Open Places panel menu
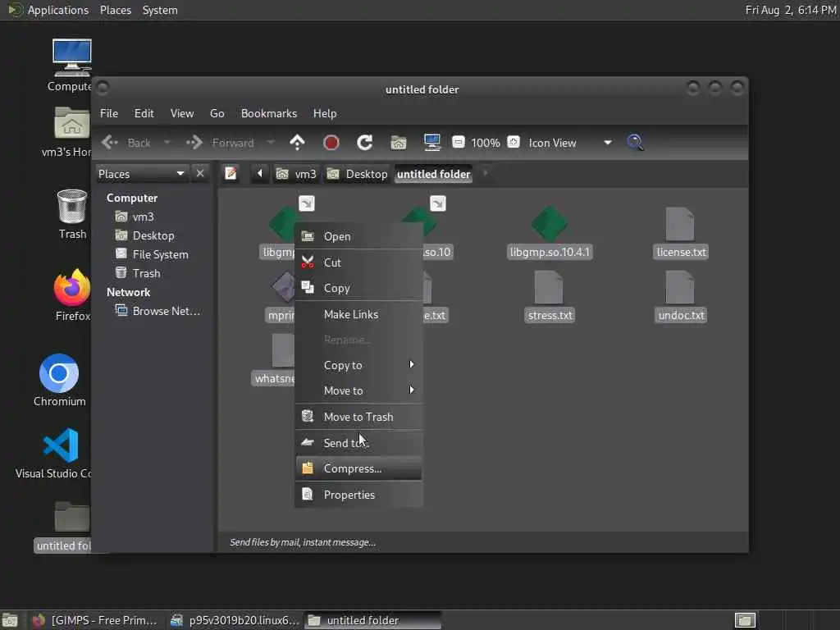The image size is (840, 630). coord(115,10)
